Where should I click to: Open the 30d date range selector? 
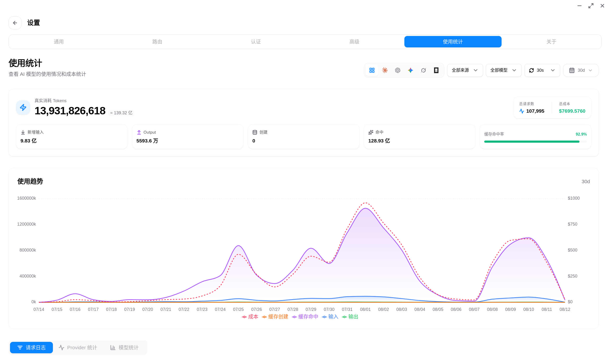click(580, 71)
